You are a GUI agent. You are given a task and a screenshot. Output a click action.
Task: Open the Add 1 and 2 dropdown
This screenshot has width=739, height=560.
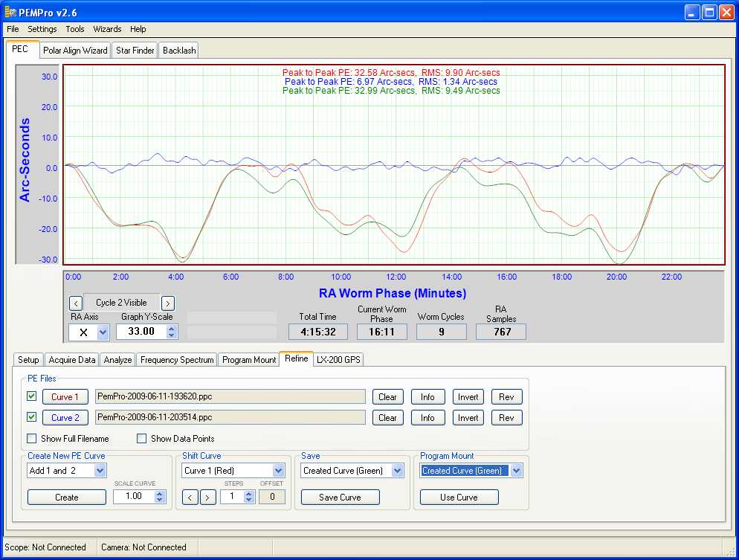pyautogui.click(x=100, y=471)
